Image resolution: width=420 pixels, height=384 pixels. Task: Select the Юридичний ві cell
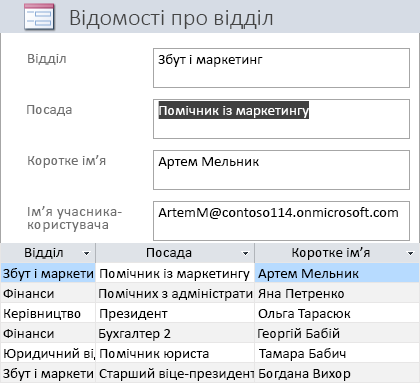[48, 354]
